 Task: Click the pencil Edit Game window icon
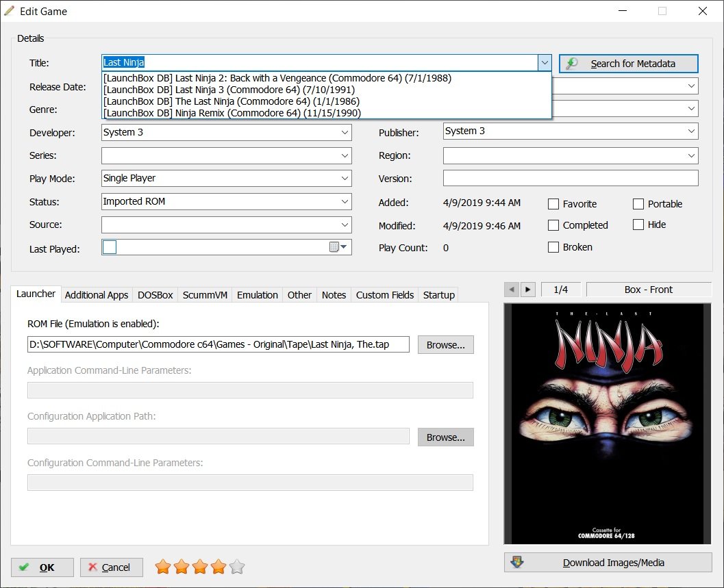[9, 11]
